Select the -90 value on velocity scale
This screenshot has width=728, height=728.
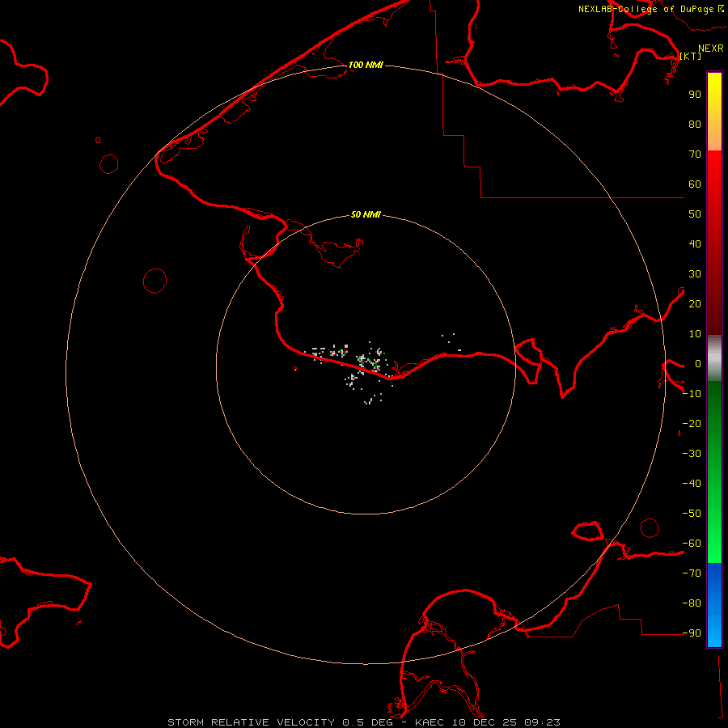point(692,633)
